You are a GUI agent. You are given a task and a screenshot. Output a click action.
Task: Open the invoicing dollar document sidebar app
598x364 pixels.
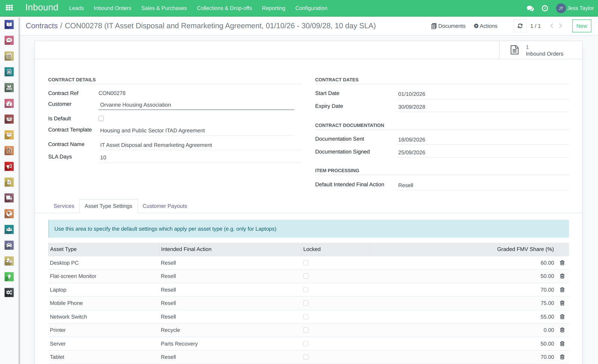[x=9, y=151]
